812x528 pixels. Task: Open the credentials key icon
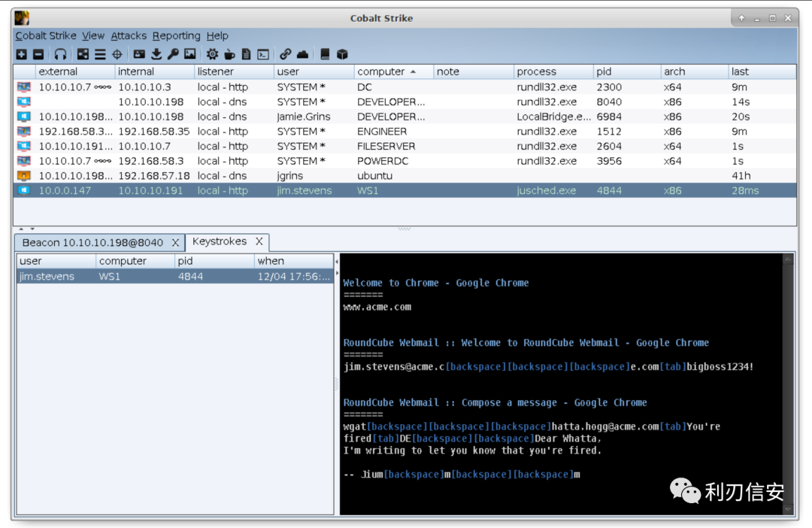[173, 54]
